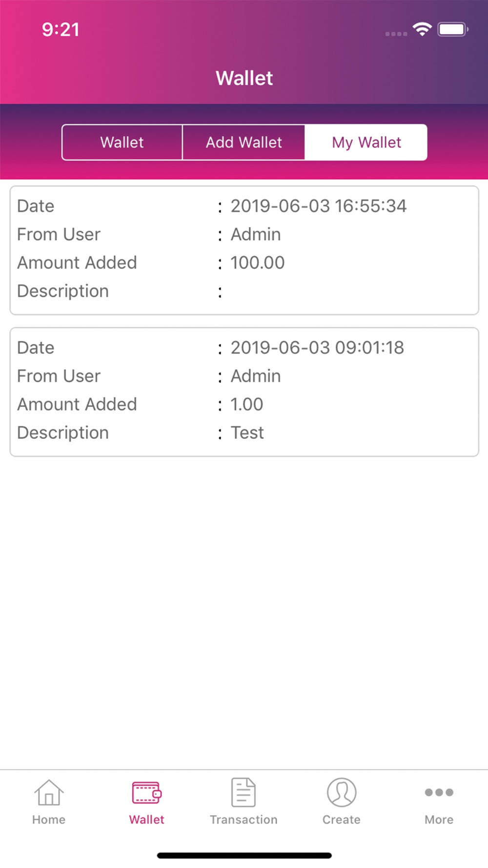Select the 2019-06-03 09:01:18 date entry

click(x=317, y=348)
